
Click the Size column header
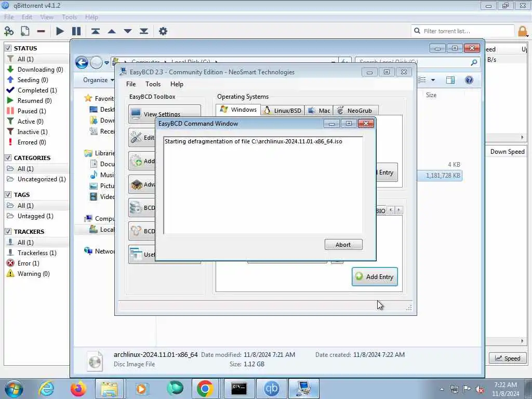(x=431, y=96)
